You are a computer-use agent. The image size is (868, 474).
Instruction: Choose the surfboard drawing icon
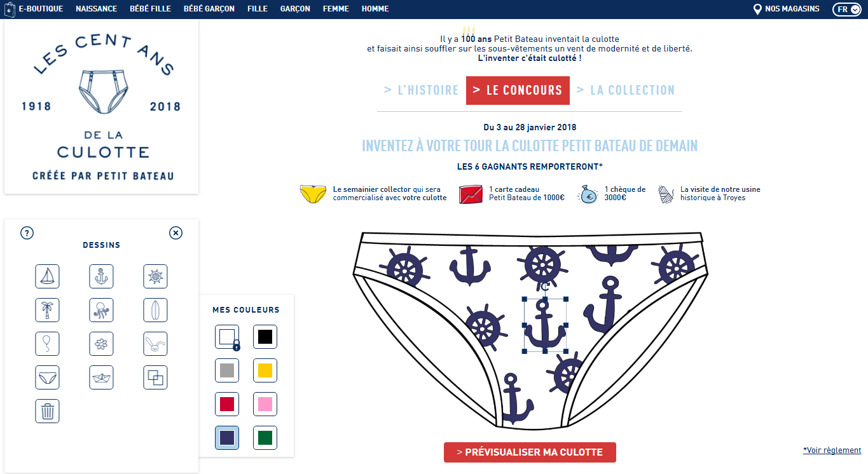click(155, 310)
